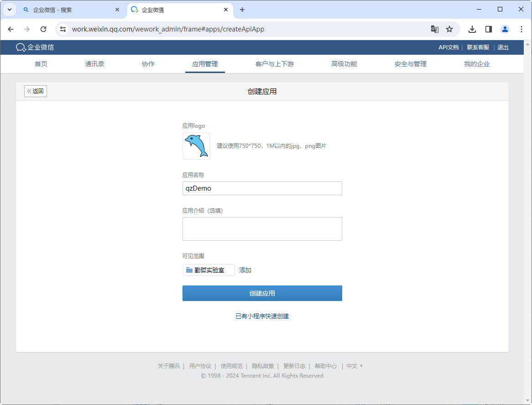
Task: Click the 企业微信 logo in header
Action: click(35, 47)
